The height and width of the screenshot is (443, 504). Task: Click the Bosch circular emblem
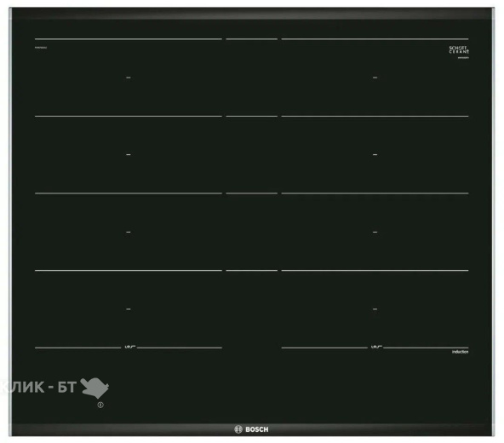pyautogui.click(x=238, y=429)
